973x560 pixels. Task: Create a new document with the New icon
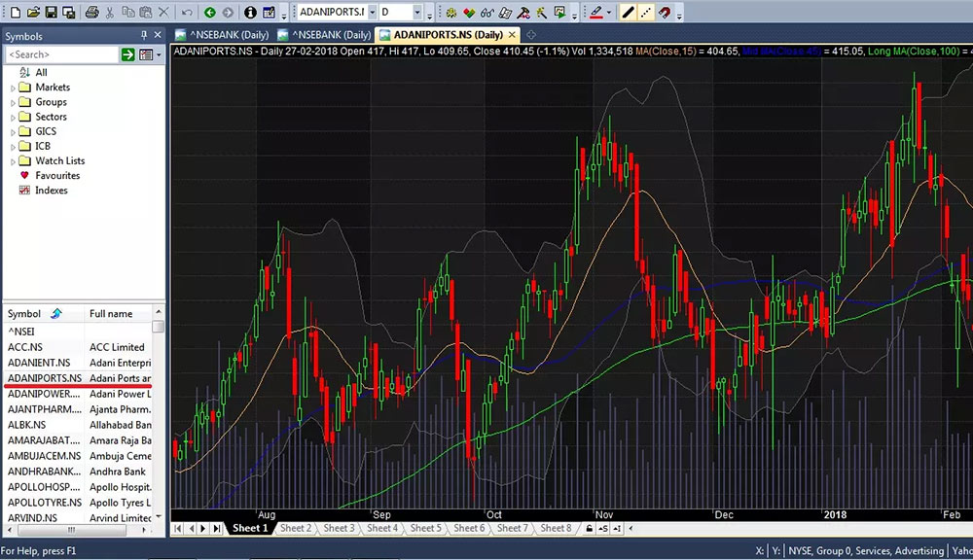click(16, 12)
